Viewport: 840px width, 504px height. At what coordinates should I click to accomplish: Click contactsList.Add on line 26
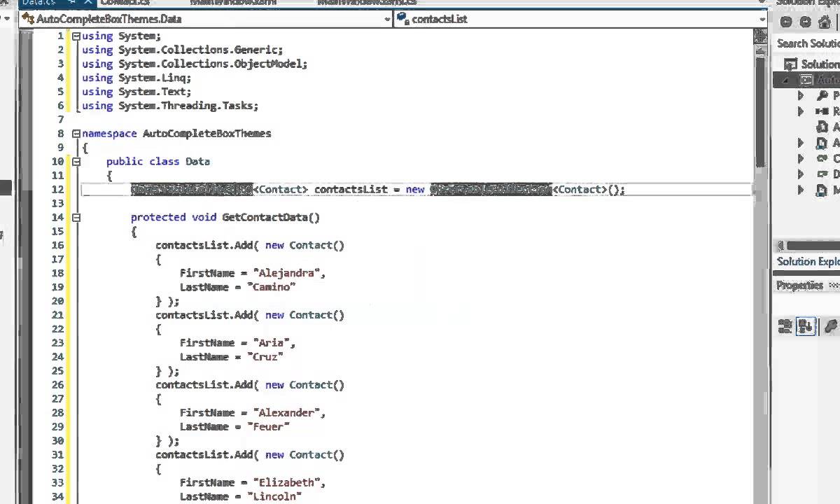point(204,385)
